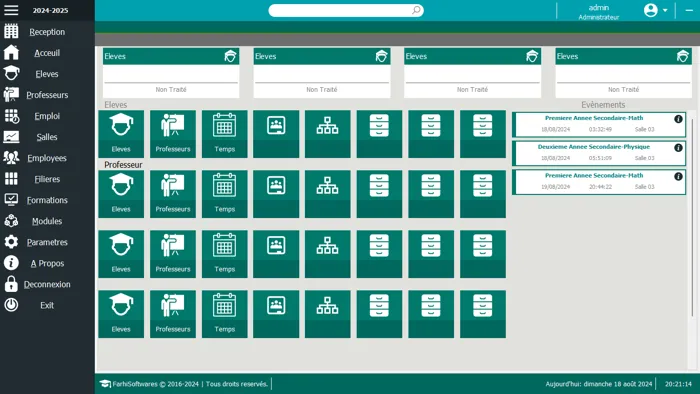Click today's date in the status bar
The height and width of the screenshot is (394, 700).
click(599, 384)
